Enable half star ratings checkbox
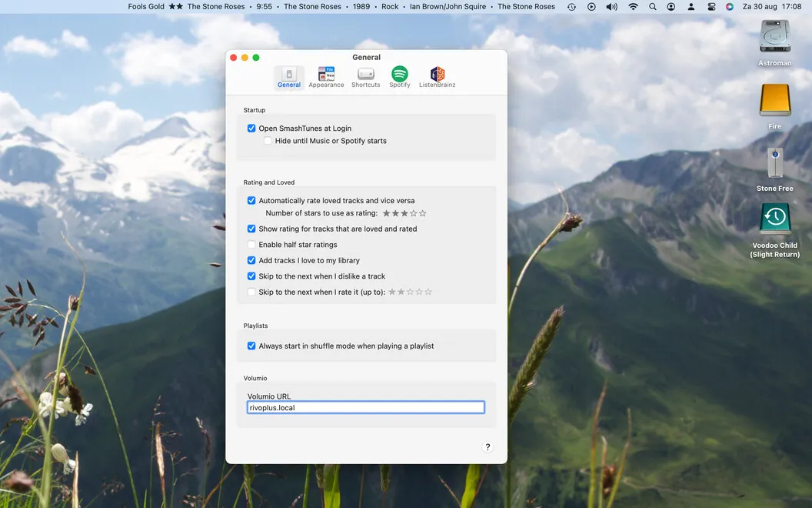812x508 pixels. point(251,245)
